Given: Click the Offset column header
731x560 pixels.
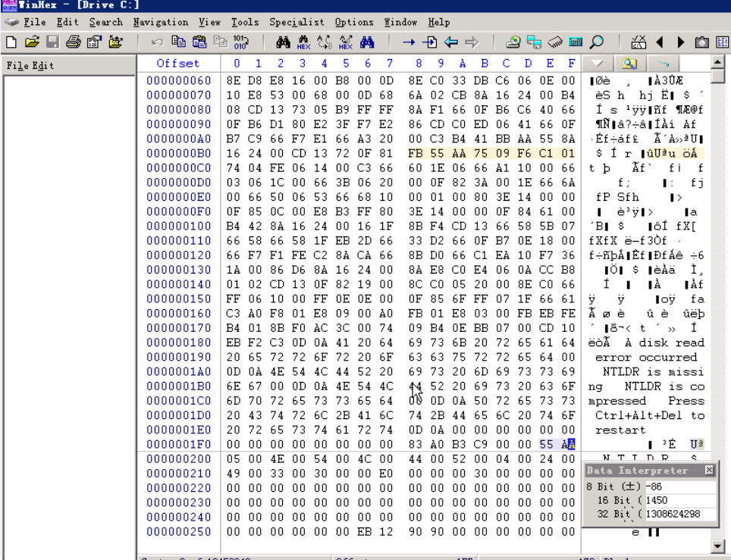Looking at the screenshot, I should [x=178, y=64].
